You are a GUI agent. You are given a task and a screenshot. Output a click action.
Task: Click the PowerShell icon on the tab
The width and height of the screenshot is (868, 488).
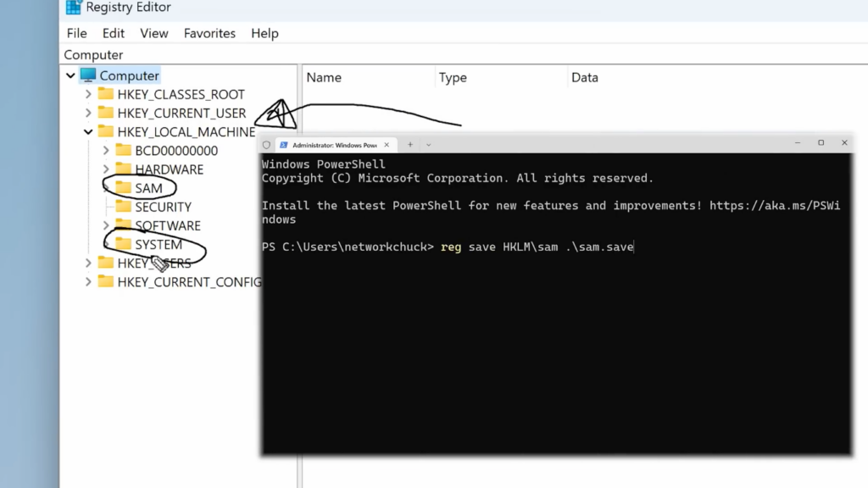[284, 145]
